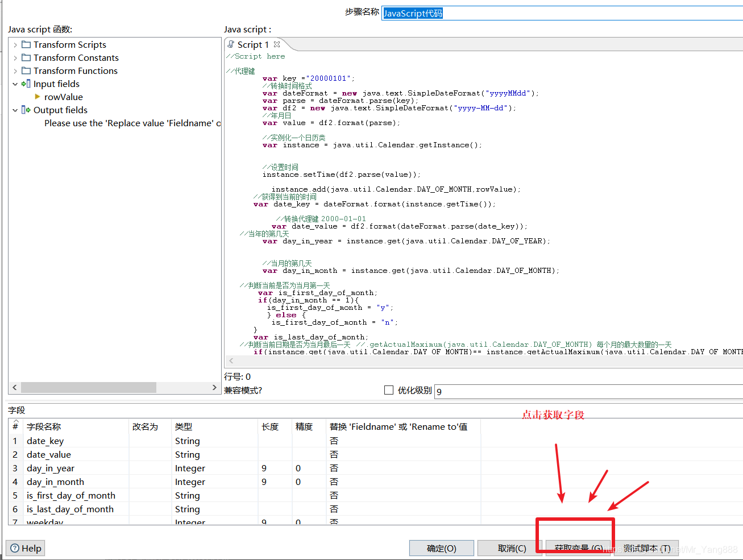Image resolution: width=743 pixels, height=560 pixels.
Task: Switch to the Script 1 tab
Action: pyautogui.click(x=254, y=44)
